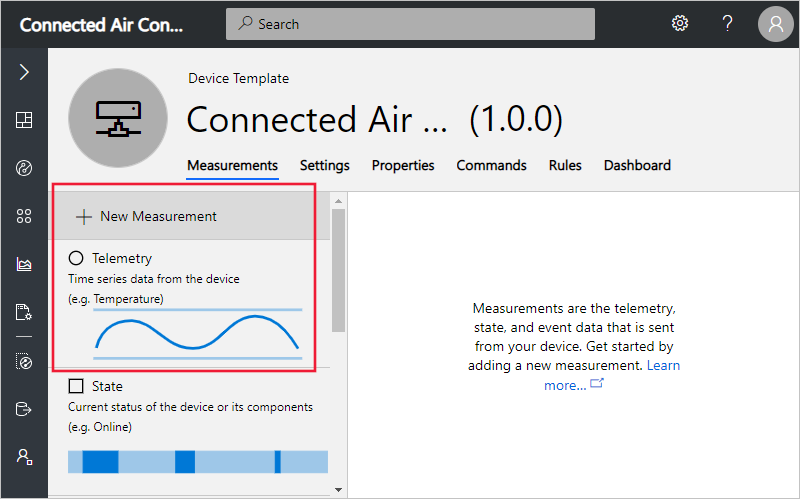Screen dimensions: 800x499
Task: Click the 'Device Template' label
Action: 238,79
